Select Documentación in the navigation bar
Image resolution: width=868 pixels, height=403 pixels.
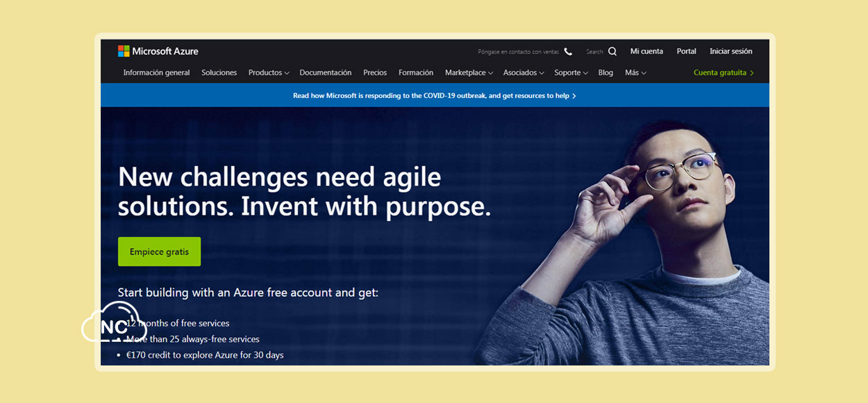coord(326,72)
